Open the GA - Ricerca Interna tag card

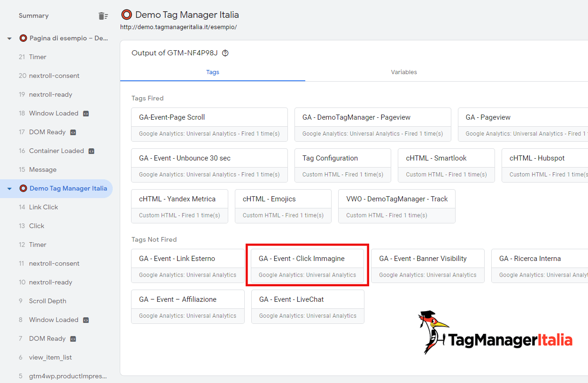[540, 266]
